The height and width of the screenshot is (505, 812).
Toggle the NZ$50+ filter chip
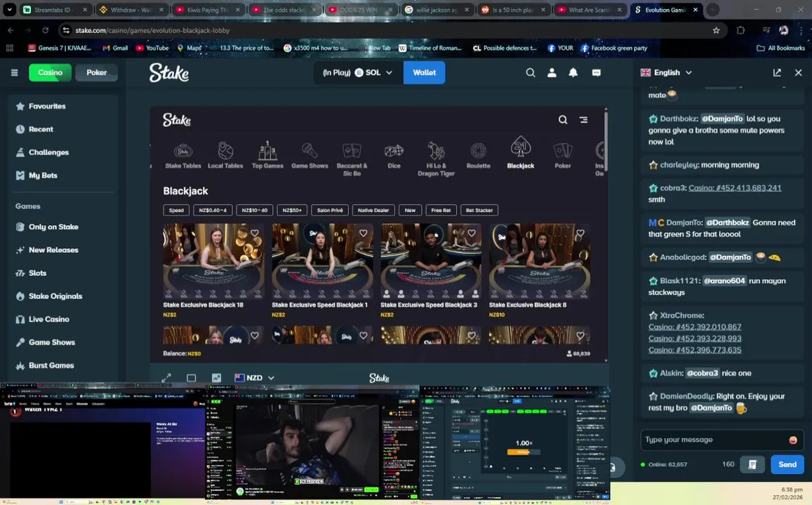(x=292, y=210)
